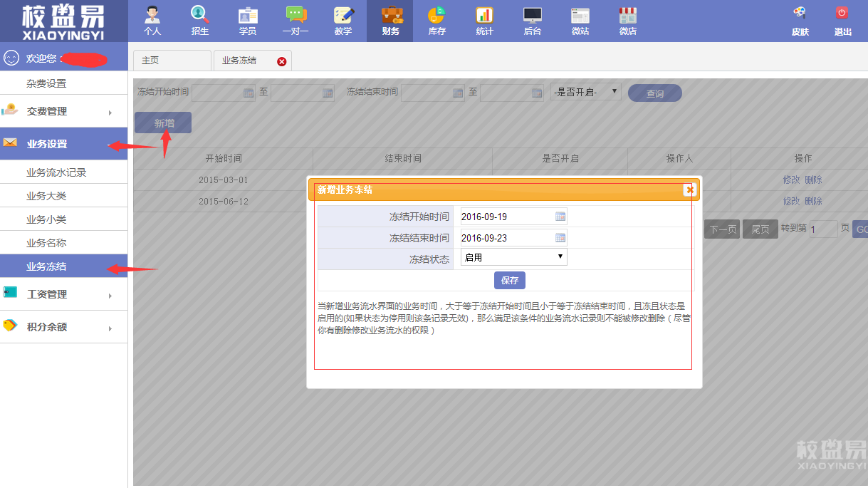The height and width of the screenshot is (488, 868).
Task: Open the 学员 module icon
Action: coord(248,16)
